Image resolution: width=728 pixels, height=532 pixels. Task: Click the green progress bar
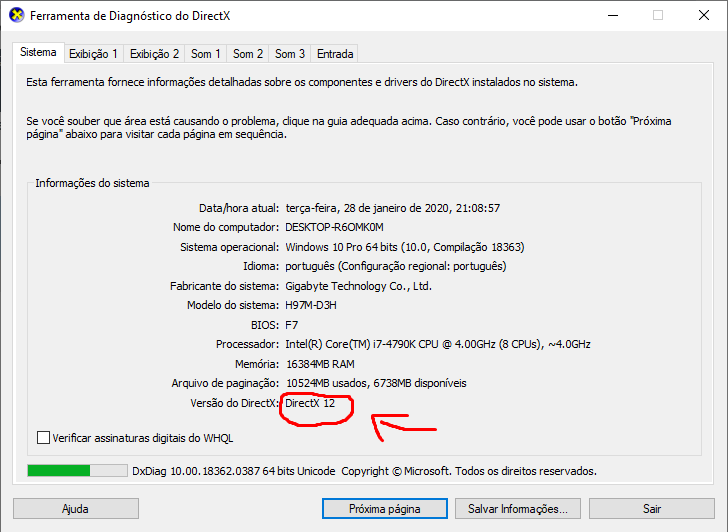pos(77,471)
